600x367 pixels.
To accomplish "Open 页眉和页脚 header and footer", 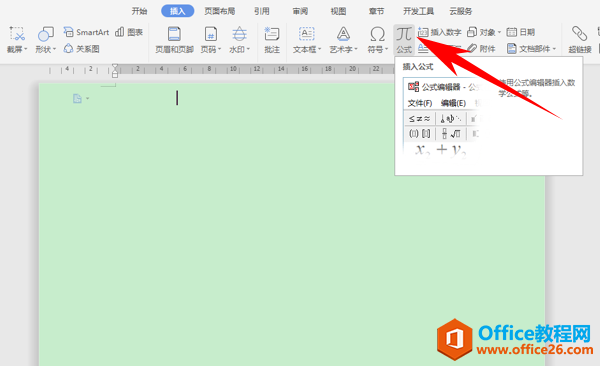I will coord(174,39).
